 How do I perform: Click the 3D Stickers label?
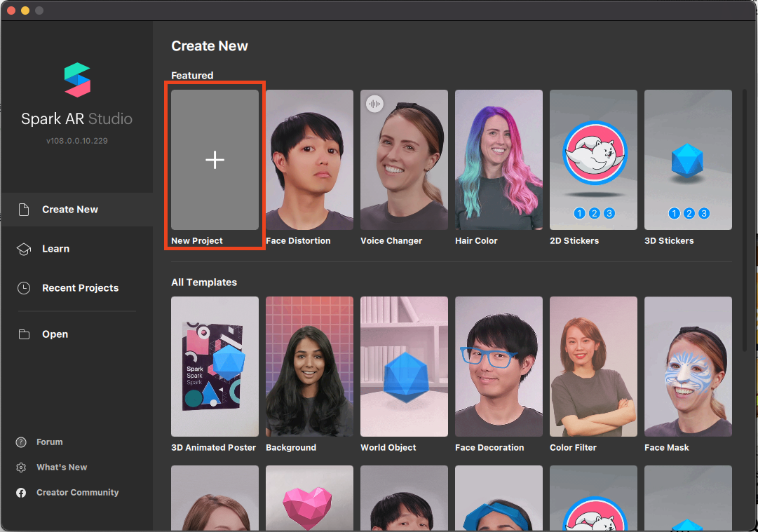(x=669, y=240)
